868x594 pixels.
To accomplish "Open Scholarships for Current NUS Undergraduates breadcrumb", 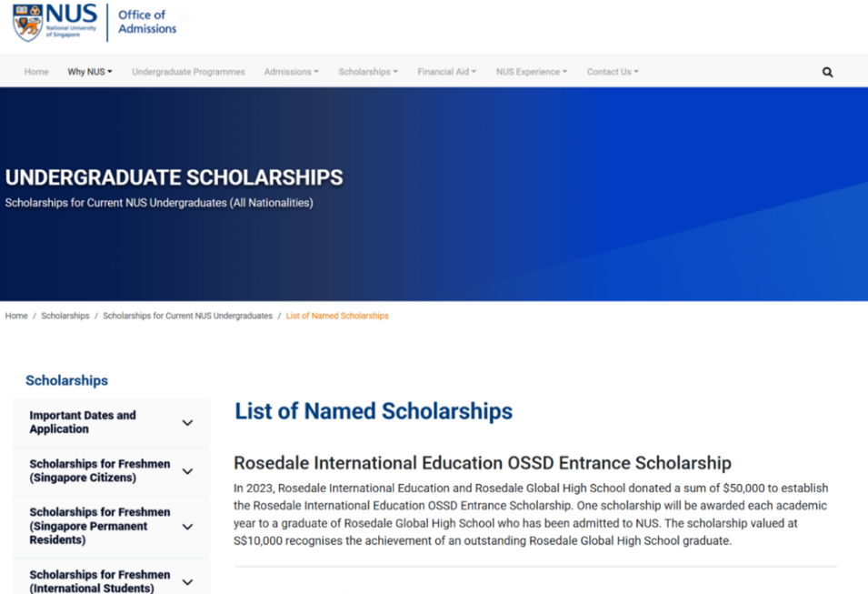I will [187, 316].
